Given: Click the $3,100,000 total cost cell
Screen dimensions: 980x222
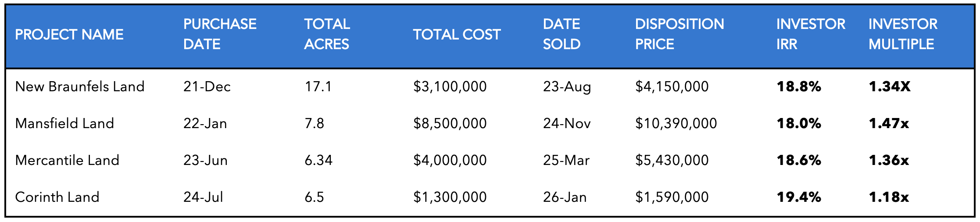Looking at the screenshot, I should (450, 87).
